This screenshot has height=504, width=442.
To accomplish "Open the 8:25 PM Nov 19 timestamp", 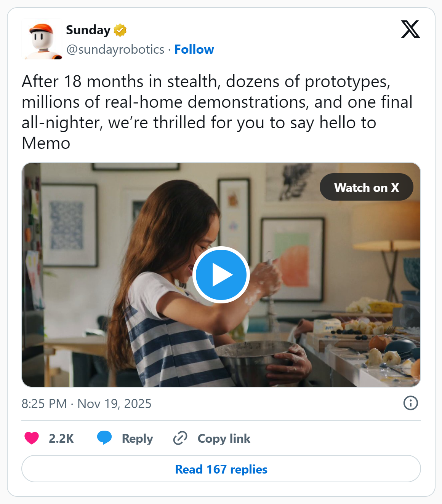I will [86, 404].
